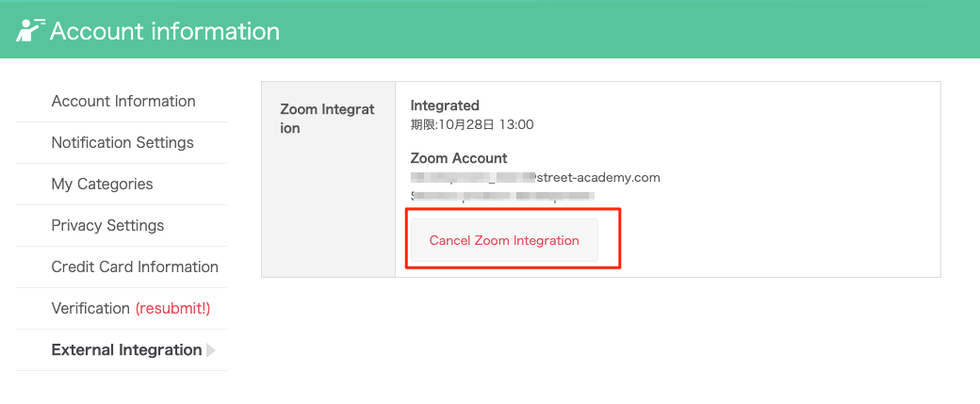Screen dimensions: 980x404
Task: Click the Zoom Account heading
Action: point(459,158)
